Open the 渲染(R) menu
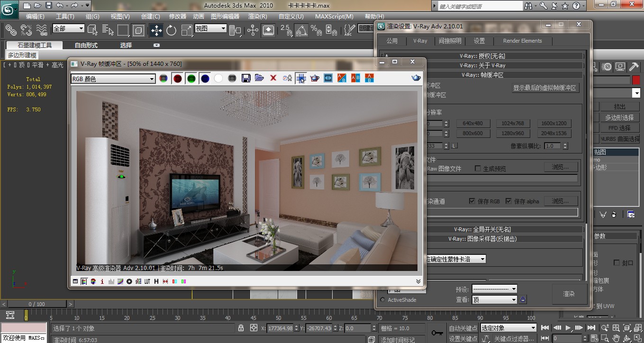Image resolution: width=644 pixels, height=343 pixels. [258, 16]
